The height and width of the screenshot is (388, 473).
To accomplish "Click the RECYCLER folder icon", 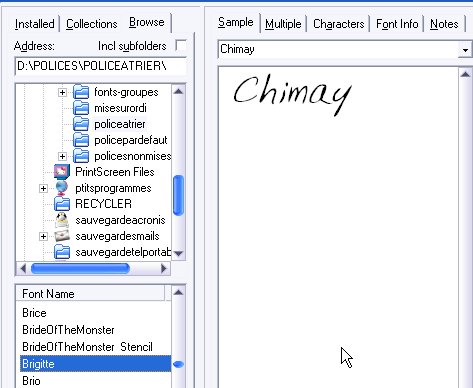I will tap(62, 204).
